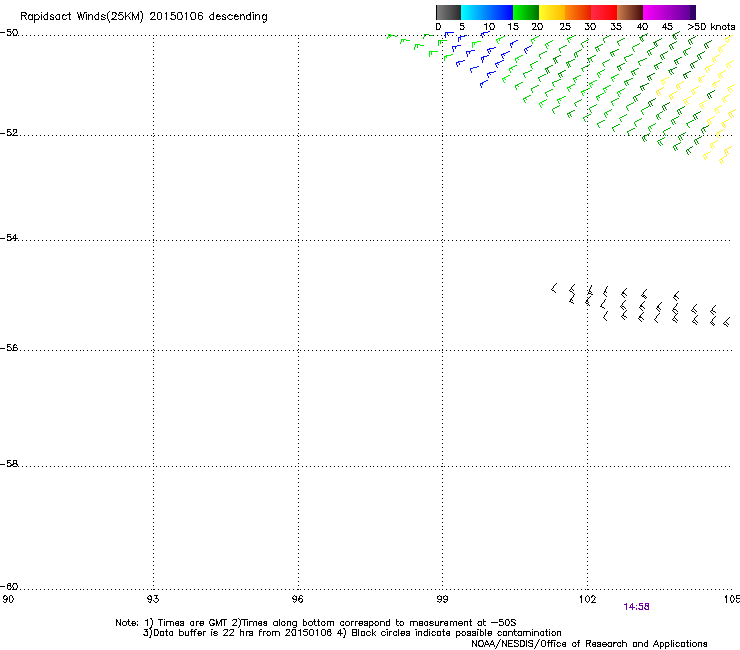
Task: Click the NOAA/NESDIS Office of Research credit
Action: click(x=589, y=644)
